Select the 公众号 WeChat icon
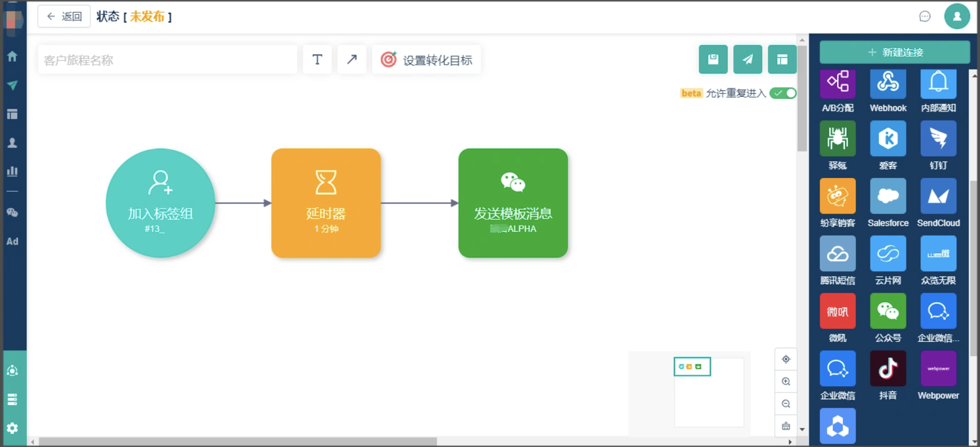980x447 pixels. [888, 311]
